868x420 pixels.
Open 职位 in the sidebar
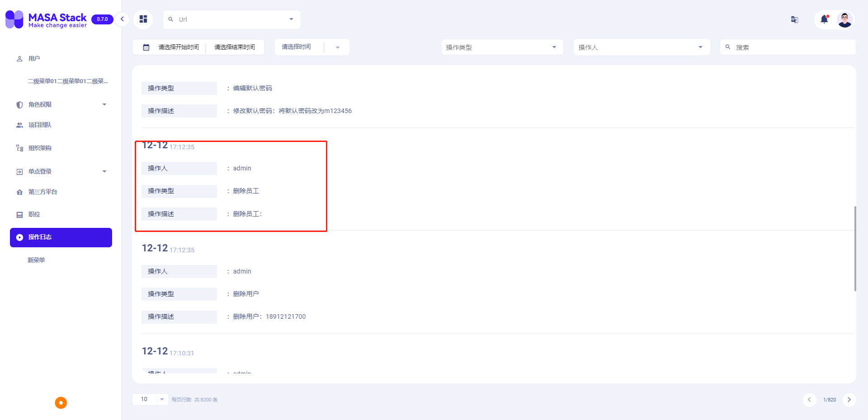61,215
